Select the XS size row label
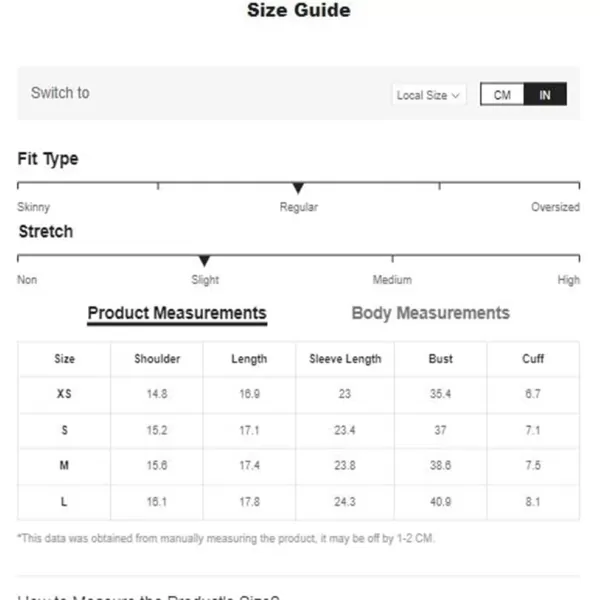 [64, 393]
